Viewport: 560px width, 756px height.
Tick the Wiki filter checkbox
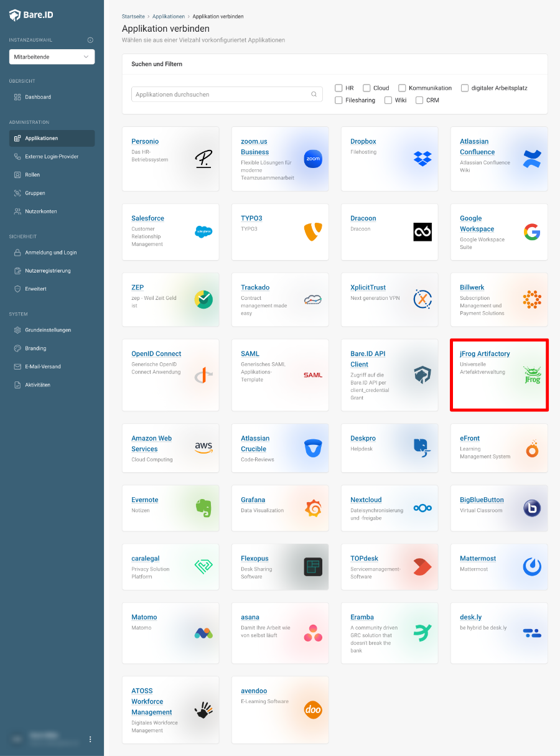(x=388, y=100)
